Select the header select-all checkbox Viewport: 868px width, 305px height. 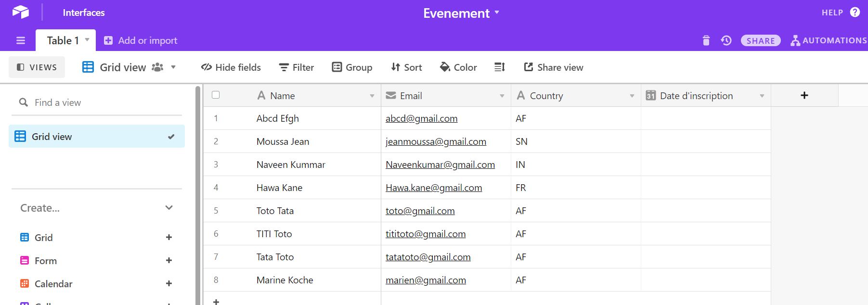pos(216,95)
